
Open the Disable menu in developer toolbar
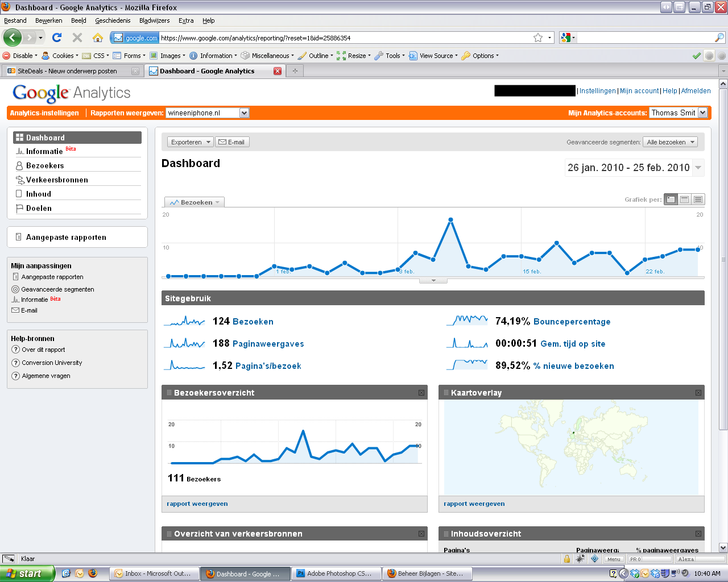tap(20, 56)
